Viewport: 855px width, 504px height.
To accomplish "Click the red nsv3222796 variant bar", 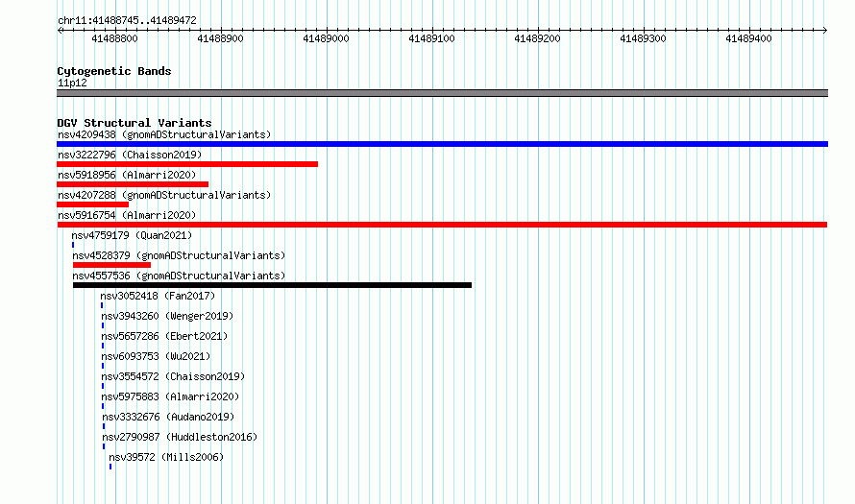I will pos(187,164).
